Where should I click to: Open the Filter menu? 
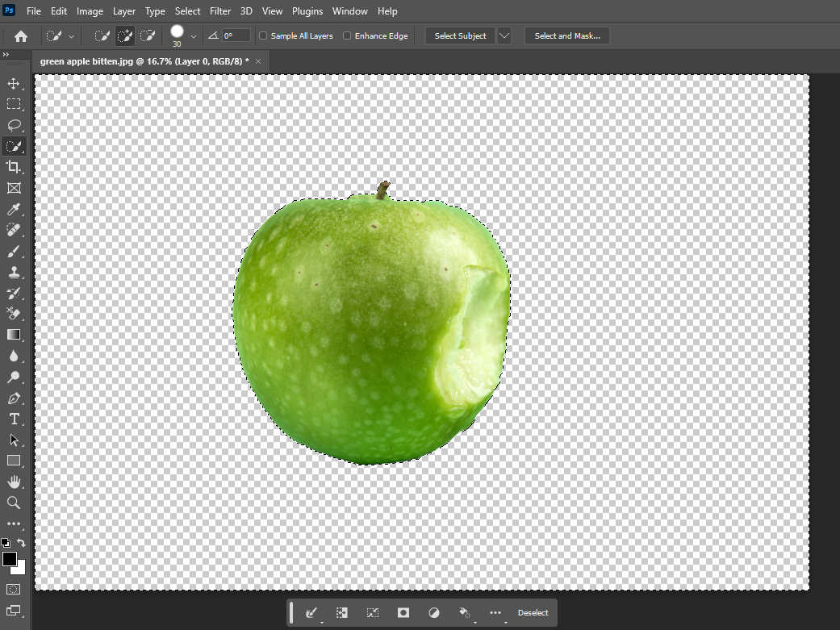pos(220,11)
